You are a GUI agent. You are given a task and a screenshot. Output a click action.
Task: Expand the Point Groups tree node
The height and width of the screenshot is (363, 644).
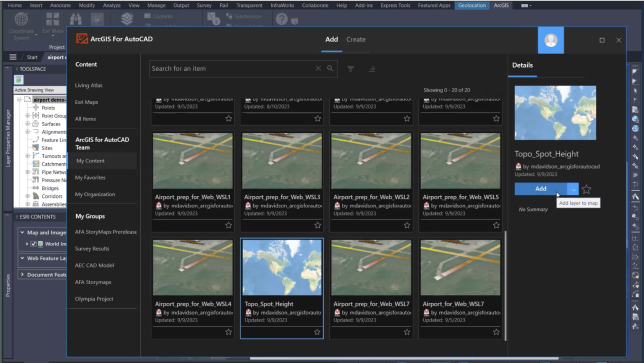[x=28, y=116]
